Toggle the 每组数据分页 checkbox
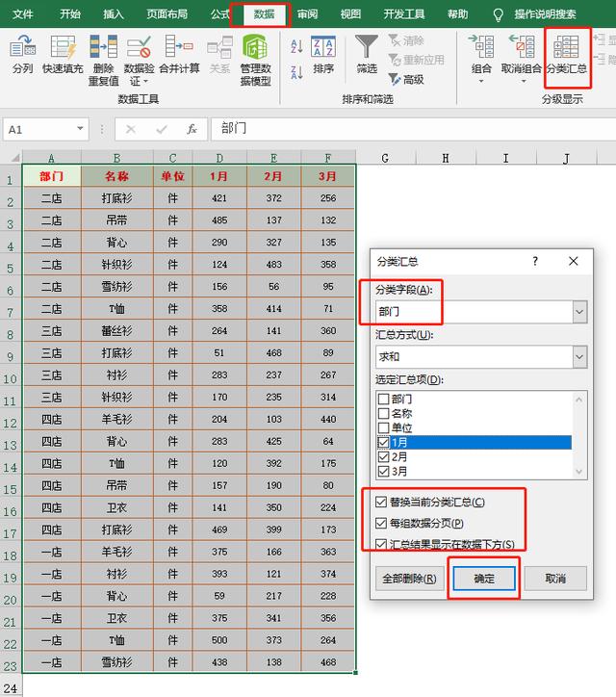This screenshot has width=616, height=697. pos(383,523)
